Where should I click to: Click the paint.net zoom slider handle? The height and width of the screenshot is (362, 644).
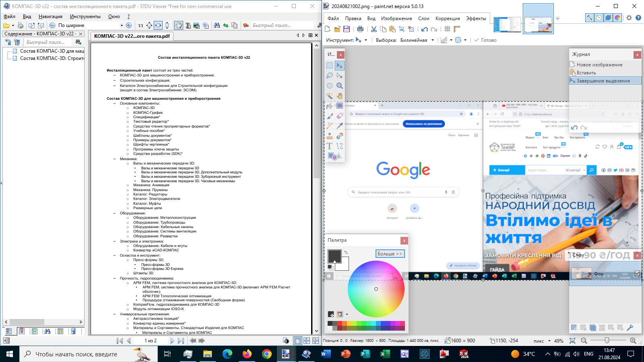pyautogui.click(x=607, y=341)
